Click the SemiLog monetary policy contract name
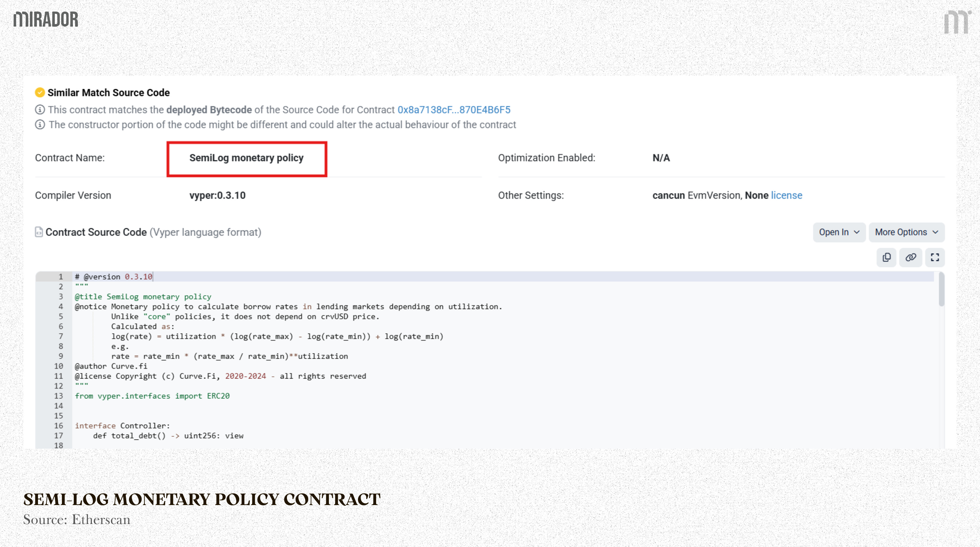980x547 pixels. (247, 158)
